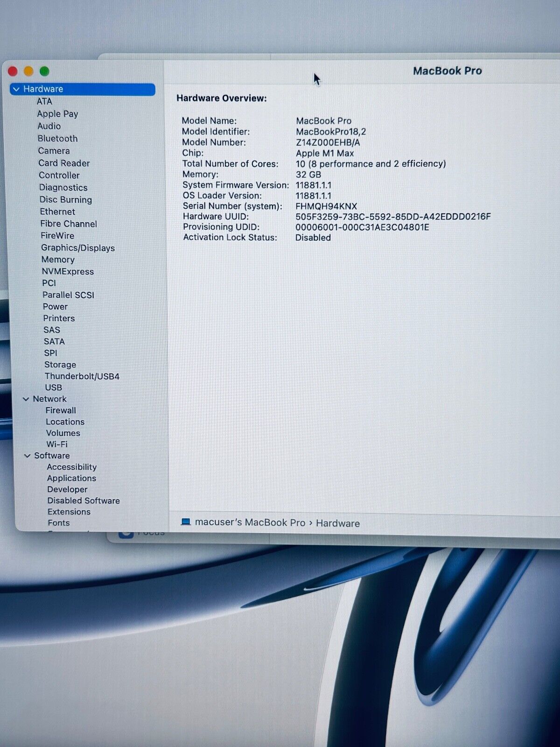560x747 pixels.
Task: Click the serial number FHMQH94KNX
Action: coord(326,206)
